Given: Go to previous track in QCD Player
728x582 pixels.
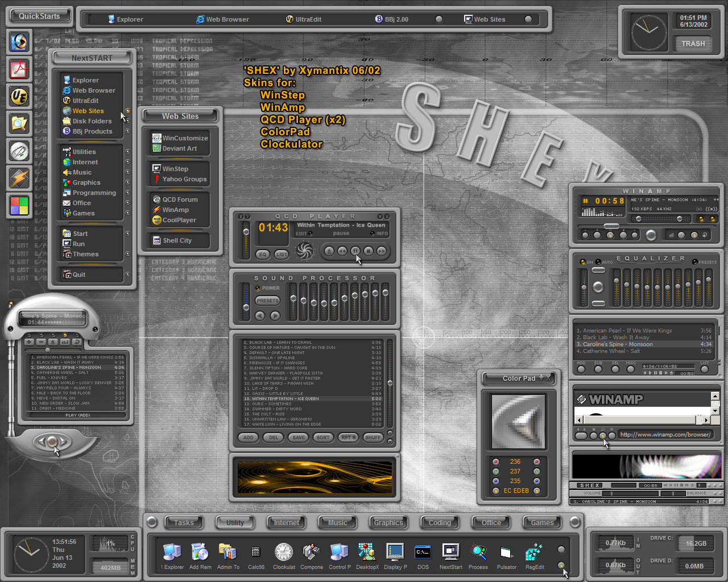Looking at the screenshot, I should (x=342, y=251).
